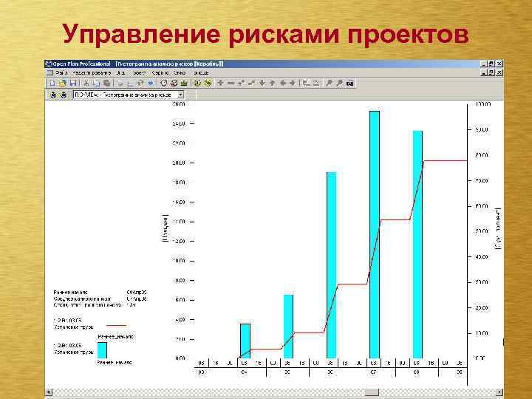The width and height of the screenshot is (532, 399).
Task: Open the Редактирование menu
Action: point(92,73)
